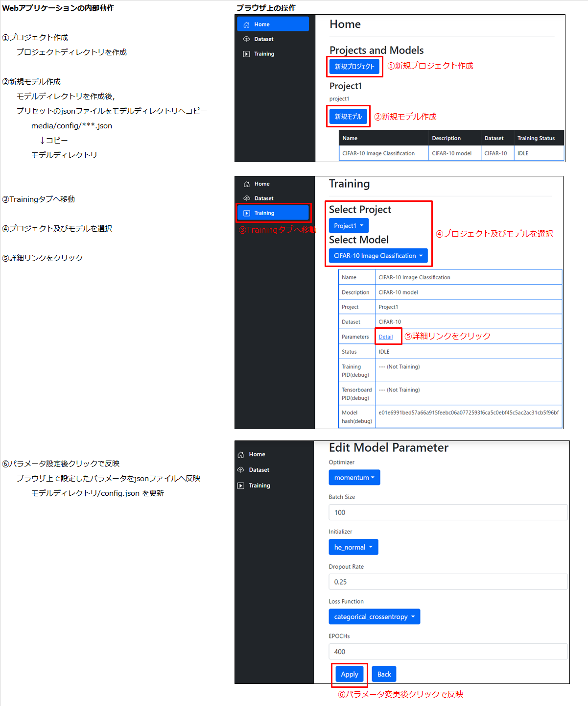
Task: Click the EPOCHs field showing 400
Action: 448,652
